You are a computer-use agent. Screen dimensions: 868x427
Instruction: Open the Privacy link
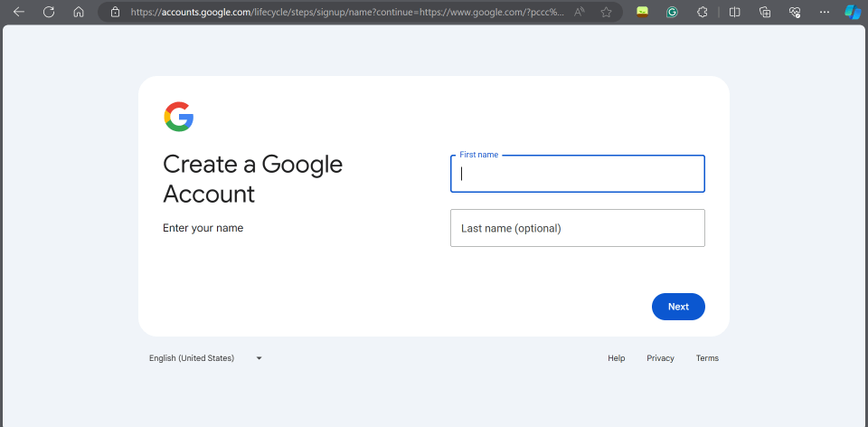[x=660, y=358]
